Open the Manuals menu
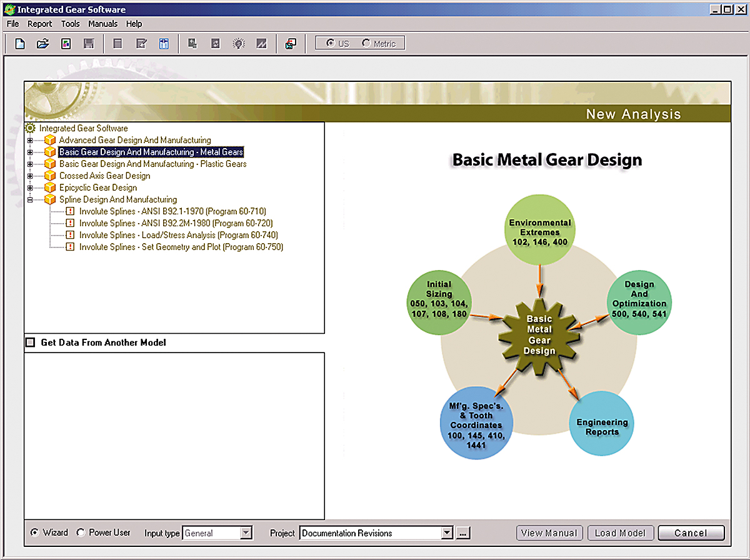The height and width of the screenshot is (560, 750). [103, 24]
